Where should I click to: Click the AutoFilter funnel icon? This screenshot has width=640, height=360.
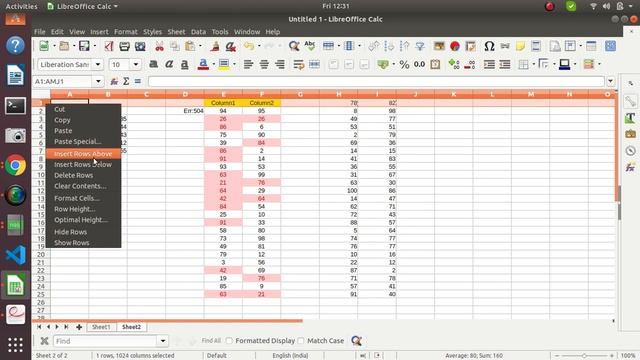(420, 46)
